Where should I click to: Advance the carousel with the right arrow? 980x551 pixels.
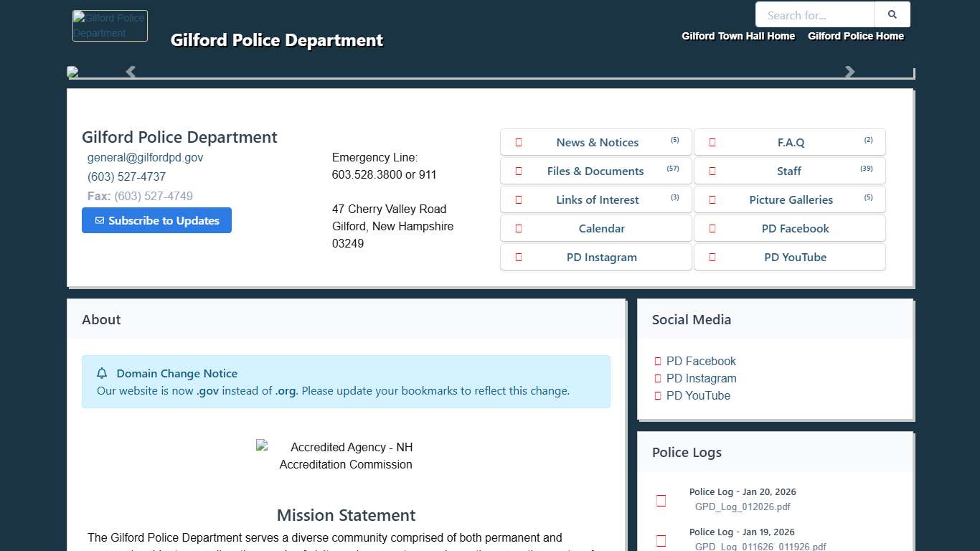849,72
